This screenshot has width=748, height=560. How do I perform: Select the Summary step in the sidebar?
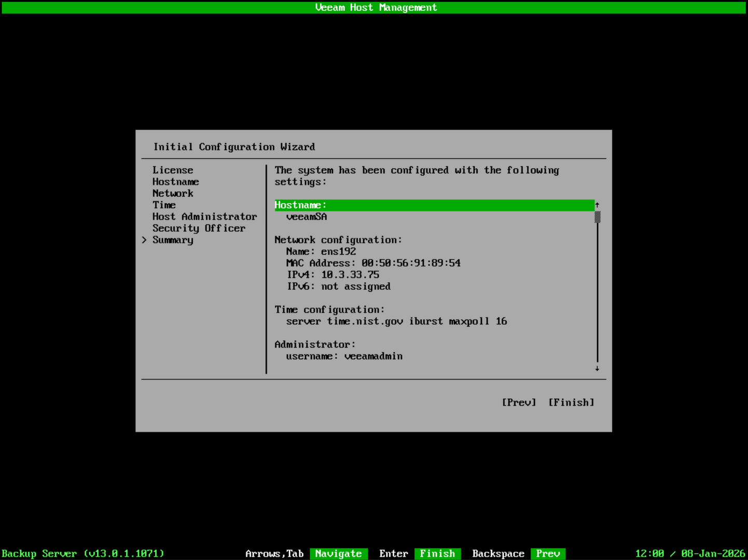coord(173,240)
